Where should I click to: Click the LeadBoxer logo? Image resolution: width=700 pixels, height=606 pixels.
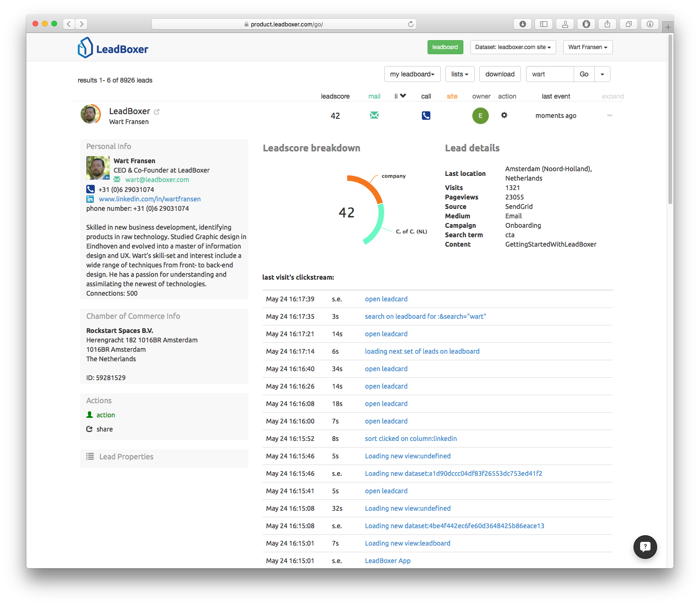tap(113, 48)
